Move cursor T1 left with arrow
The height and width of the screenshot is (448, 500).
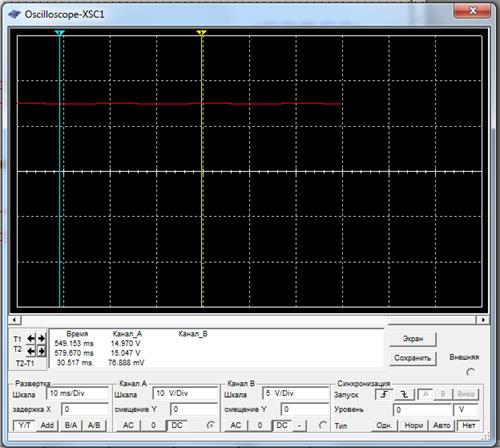click(x=31, y=339)
